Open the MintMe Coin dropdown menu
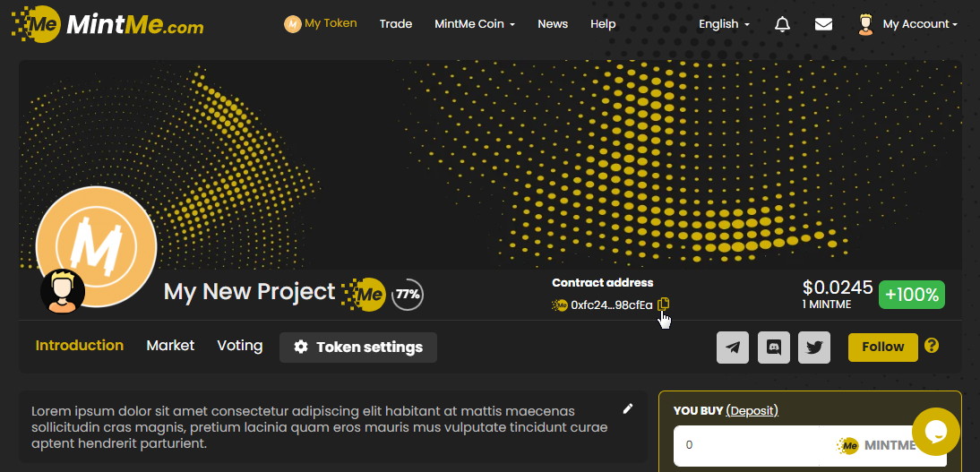Viewport: 980px width, 472px height. pyautogui.click(x=474, y=24)
